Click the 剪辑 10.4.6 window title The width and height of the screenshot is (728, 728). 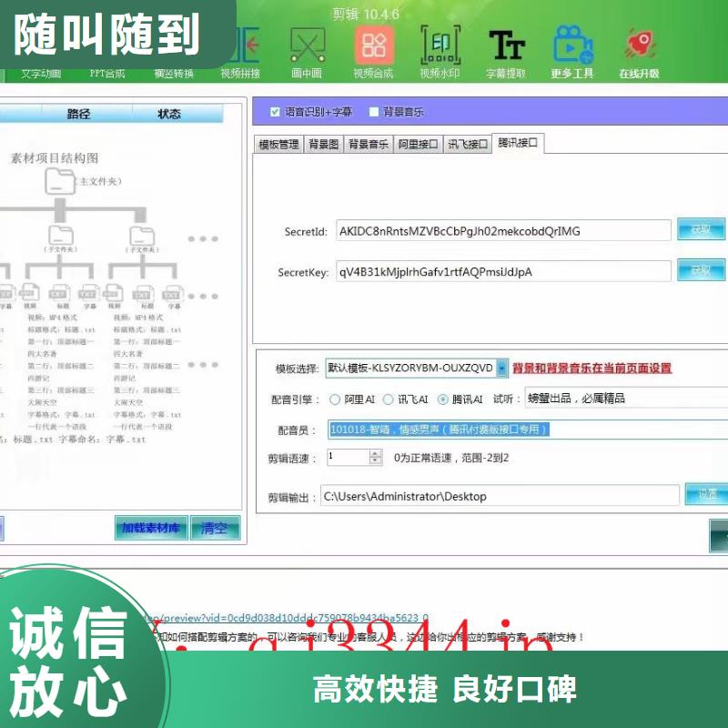tap(366, 15)
